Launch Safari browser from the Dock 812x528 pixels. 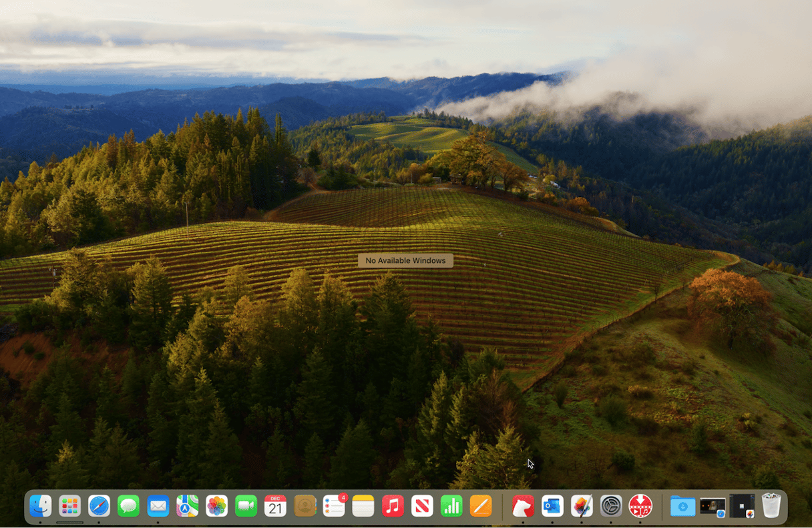(x=99, y=506)
